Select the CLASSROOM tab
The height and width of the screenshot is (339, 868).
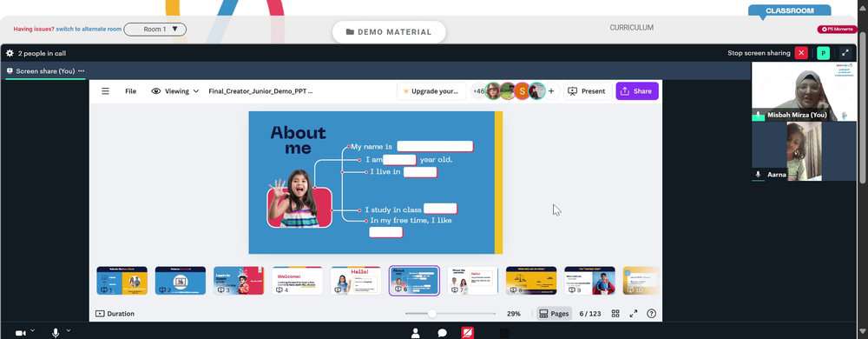789,10
